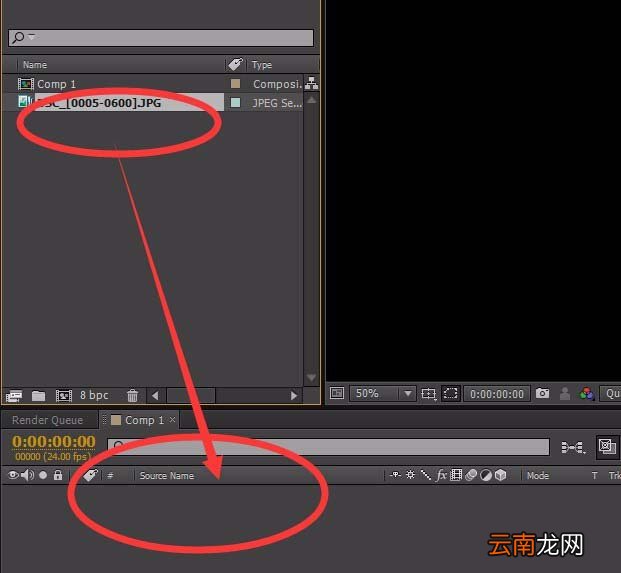Open composition mini-flowchart icon
Screen dimensions: 621x573
(573, 447)
